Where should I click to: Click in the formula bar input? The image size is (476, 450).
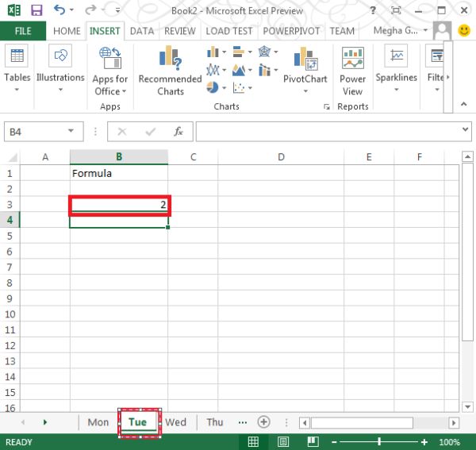coord(329,132)
